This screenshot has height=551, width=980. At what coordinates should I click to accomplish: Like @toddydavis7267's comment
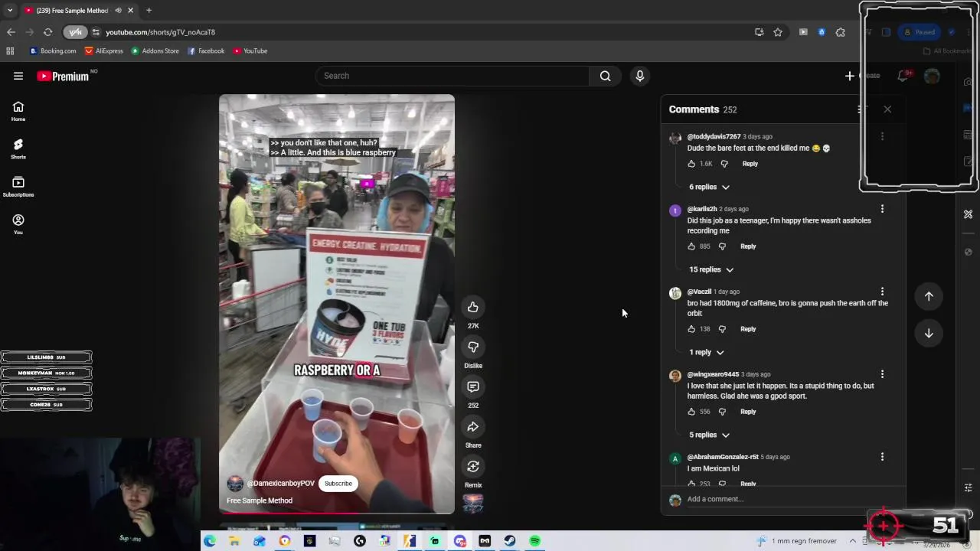click(691, 164)
